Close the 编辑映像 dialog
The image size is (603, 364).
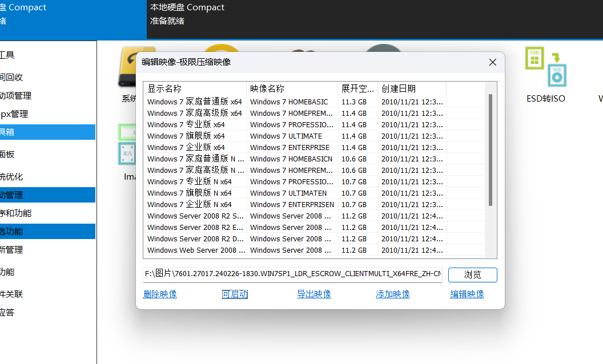[493, 62]
